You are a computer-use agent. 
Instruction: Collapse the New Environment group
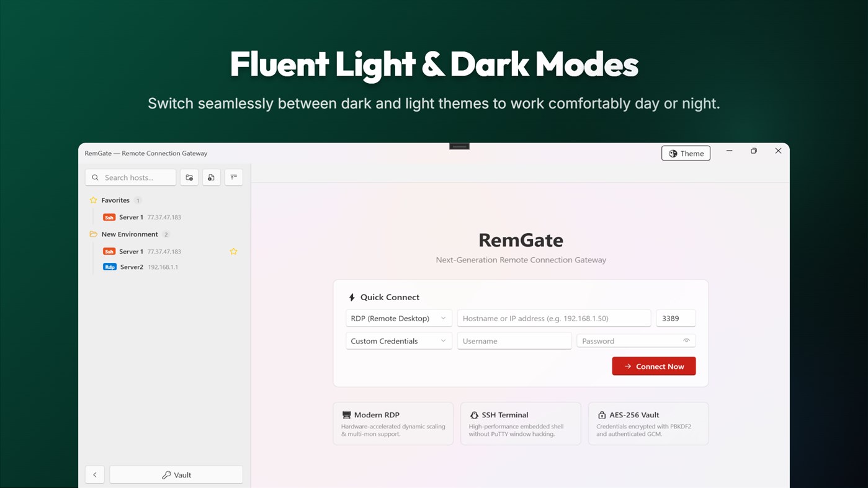click(x=130, y=234)
